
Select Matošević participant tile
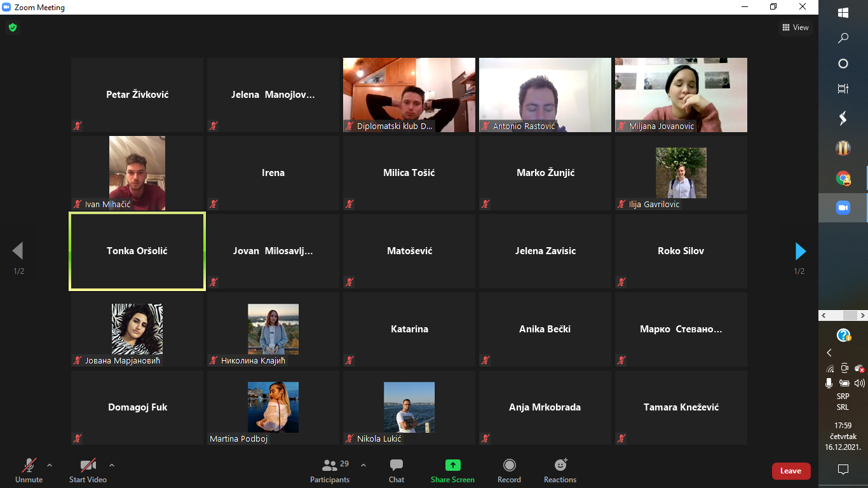click(409, 251)
